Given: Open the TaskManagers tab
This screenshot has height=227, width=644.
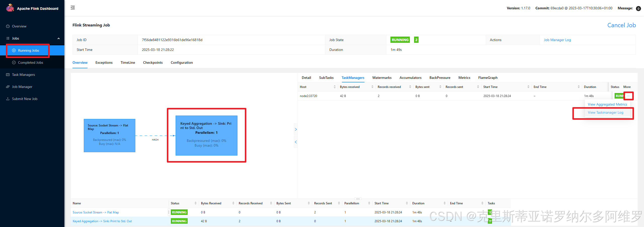Looking at the screenshot, I should point(353,78).
